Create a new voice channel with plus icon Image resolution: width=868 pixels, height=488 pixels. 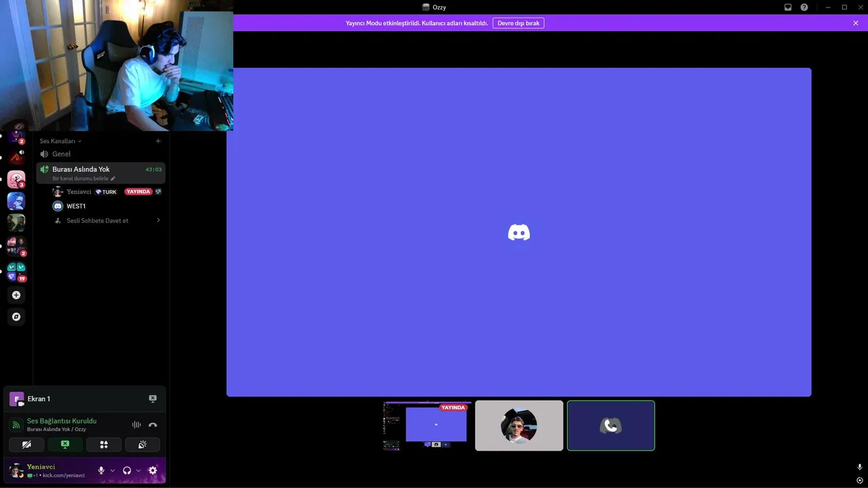point(158,141)
